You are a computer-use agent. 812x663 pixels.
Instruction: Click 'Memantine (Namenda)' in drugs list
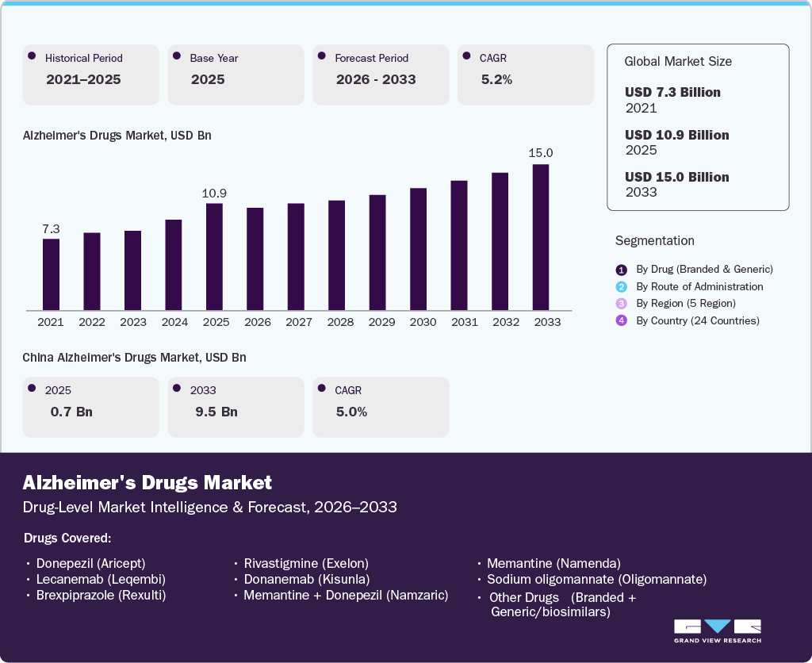click(553, 564)
